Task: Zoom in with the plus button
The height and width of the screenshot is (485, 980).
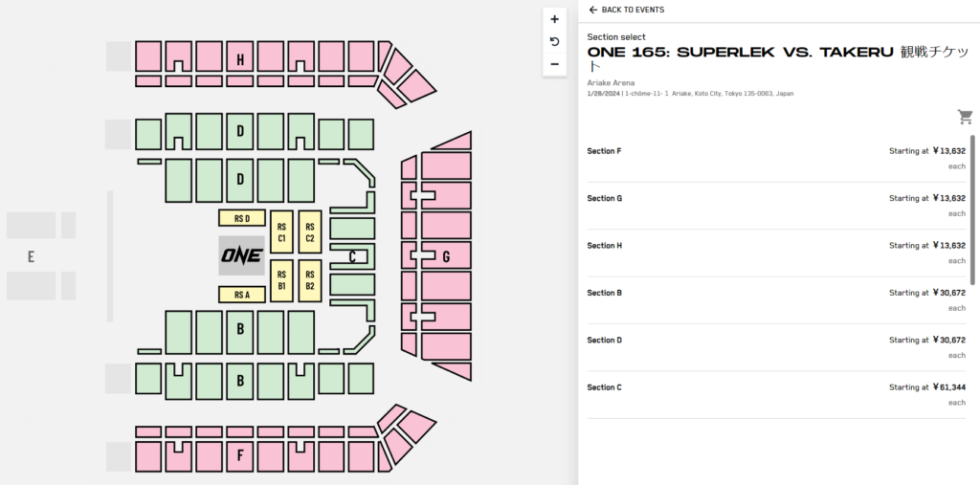Action: 554,19
